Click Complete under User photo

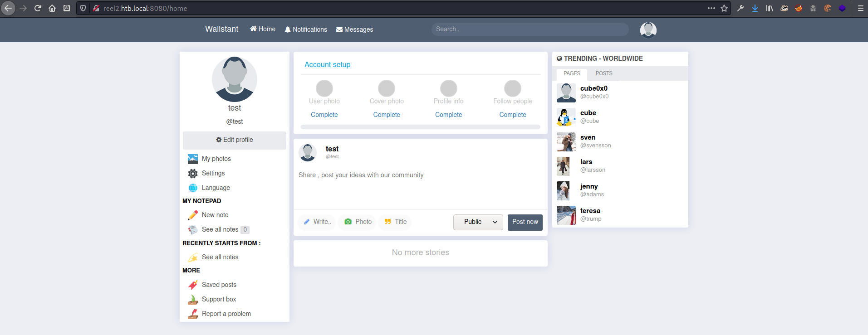pos(324,115)
